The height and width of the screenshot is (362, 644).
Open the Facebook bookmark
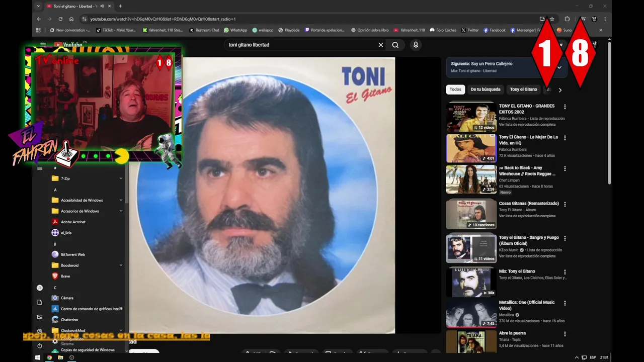pos(495,30)
